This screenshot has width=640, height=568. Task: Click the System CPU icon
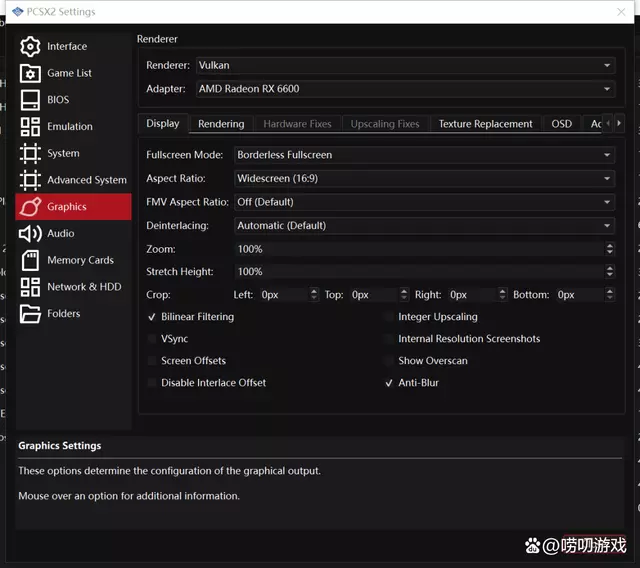[x=30, y=153]
